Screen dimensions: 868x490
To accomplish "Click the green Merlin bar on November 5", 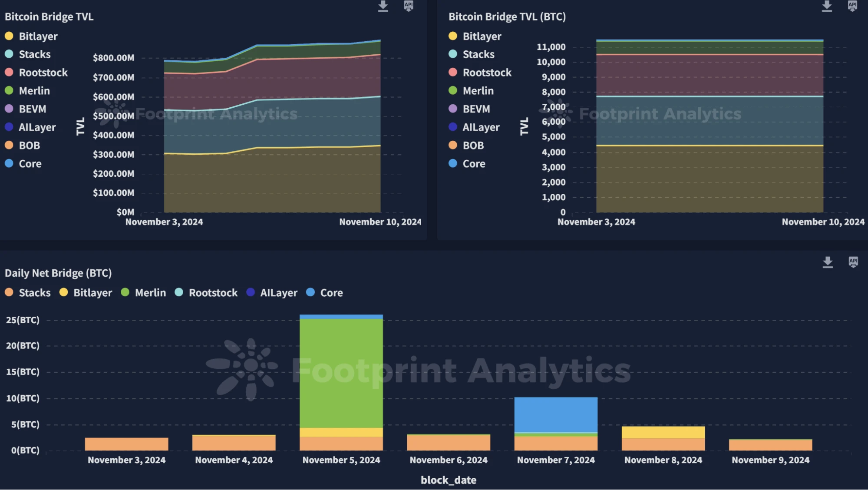I will [341, 374].
